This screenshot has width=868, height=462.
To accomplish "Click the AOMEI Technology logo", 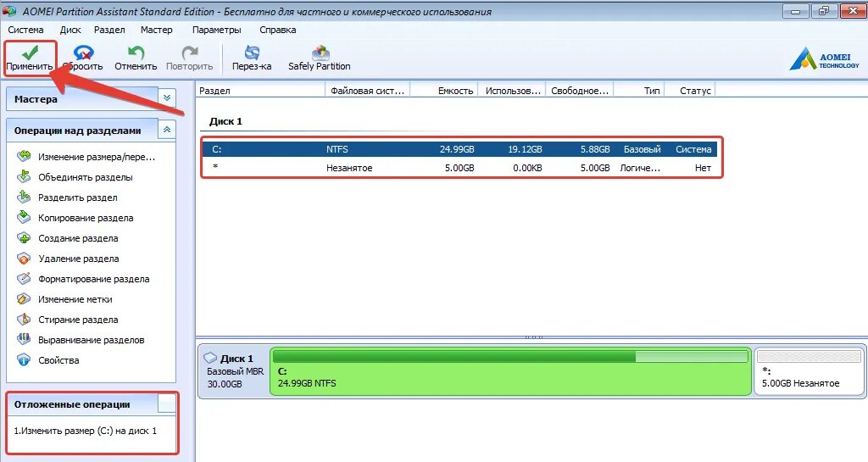I will pyautogui.click(x=824, y=58).
